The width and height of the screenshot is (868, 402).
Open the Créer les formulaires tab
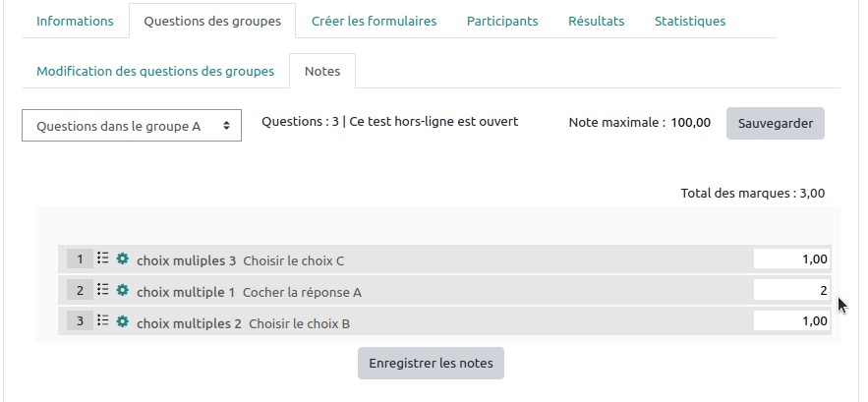tap(374, 21)
